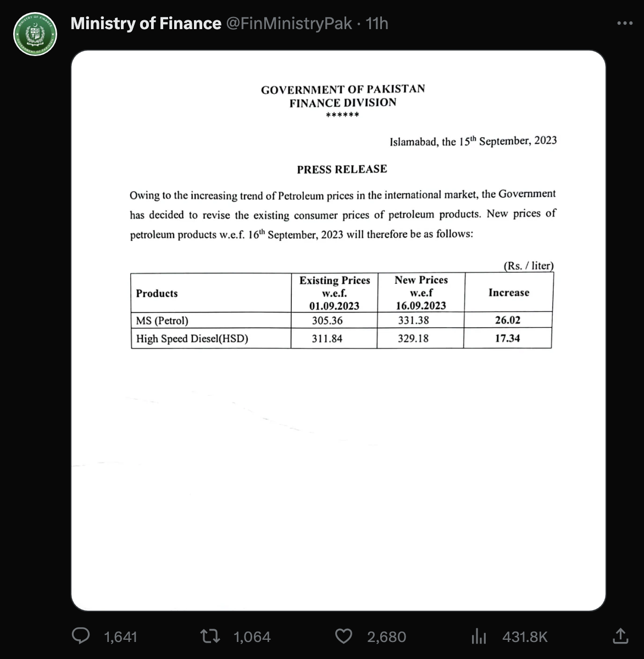Click the PRESS RELEASE heading in the image
Viewport: 644px width, 659px height.
click(342, 169)
